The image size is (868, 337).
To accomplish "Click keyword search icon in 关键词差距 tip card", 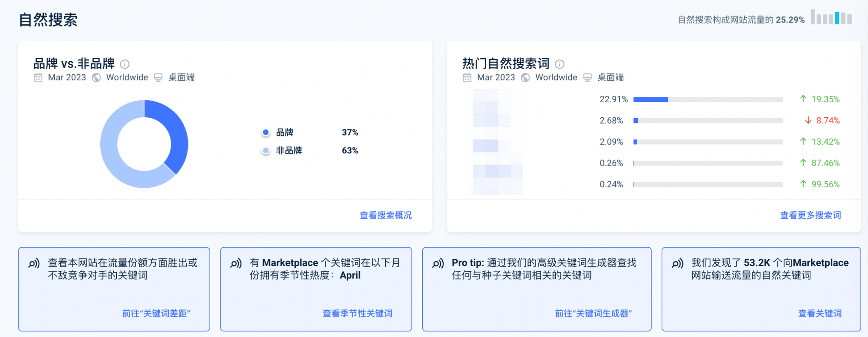I will (34, 263).
